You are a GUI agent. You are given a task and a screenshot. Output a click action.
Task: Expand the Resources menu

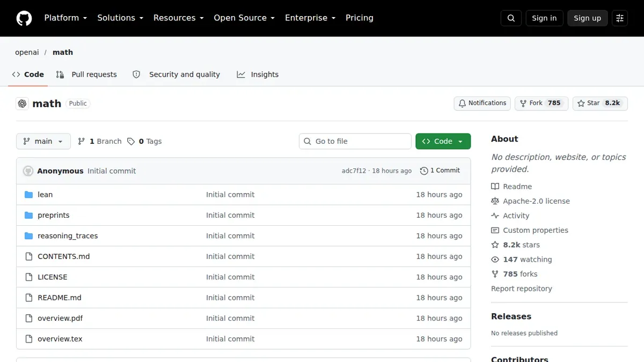[x=179, y=18]
